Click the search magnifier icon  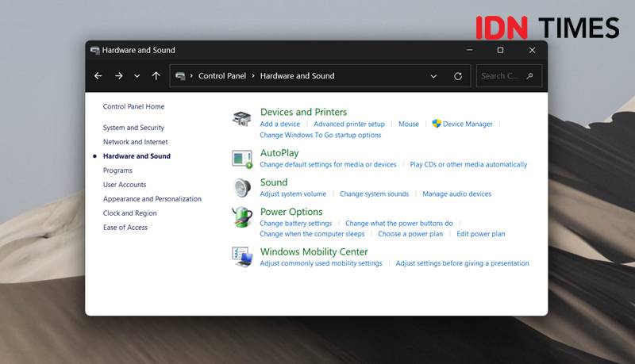point(529,75)
